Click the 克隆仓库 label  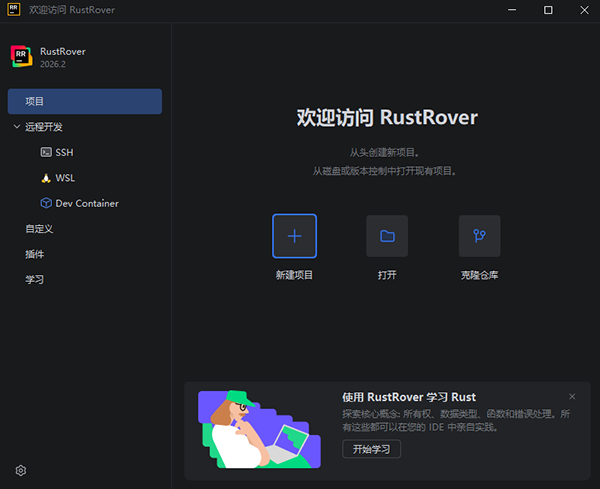479,275
